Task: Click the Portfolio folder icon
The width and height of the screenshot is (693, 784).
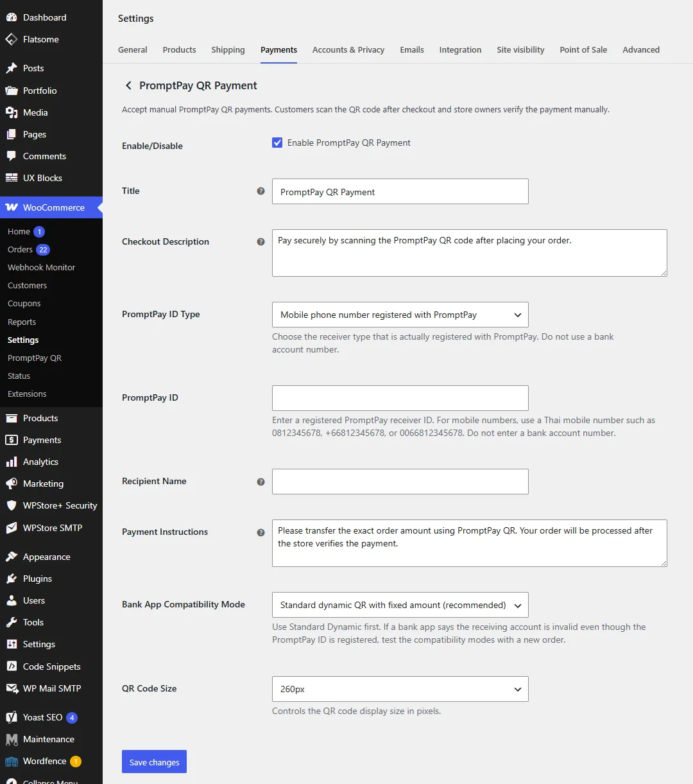Action: tap(12, 91)
